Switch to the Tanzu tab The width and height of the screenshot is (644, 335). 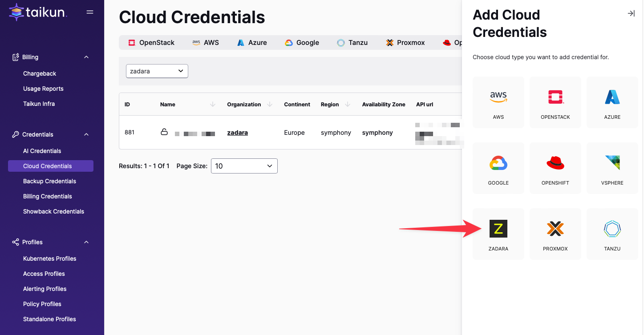coord(352,43)
